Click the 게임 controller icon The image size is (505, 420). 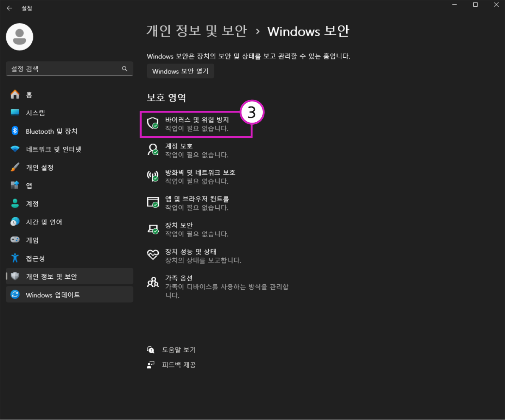15,240
